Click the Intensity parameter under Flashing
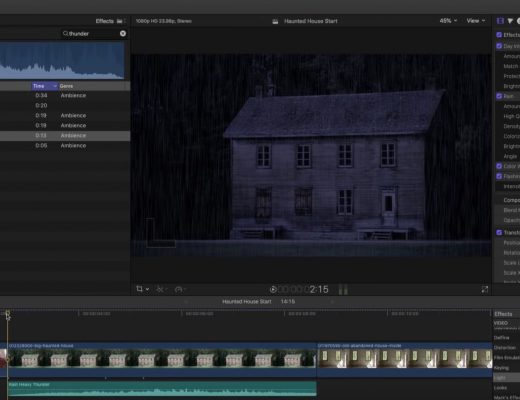Image resolution: width=520 pixels, height=400 pixels. pos(512,186)
